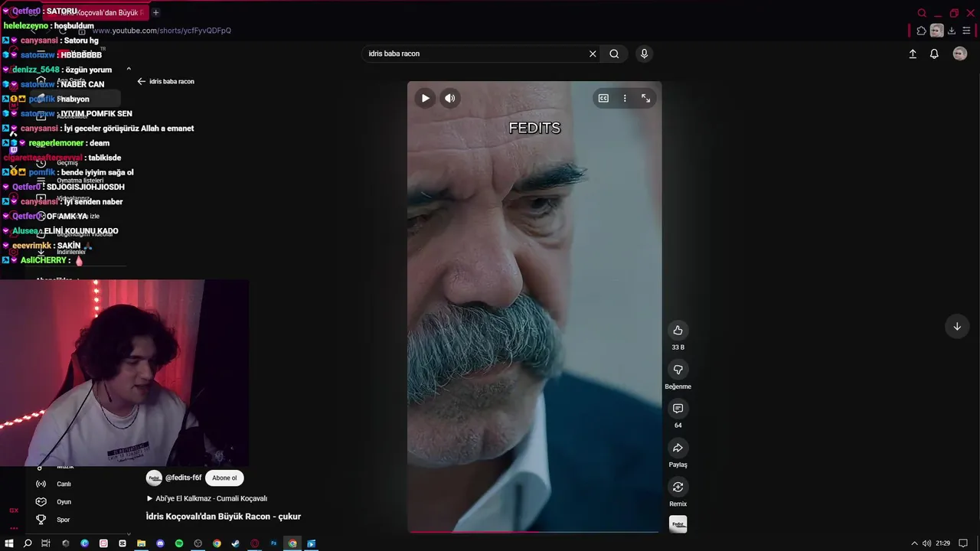Open the Opera sidebar three-dots menu

tap(14, 528)
